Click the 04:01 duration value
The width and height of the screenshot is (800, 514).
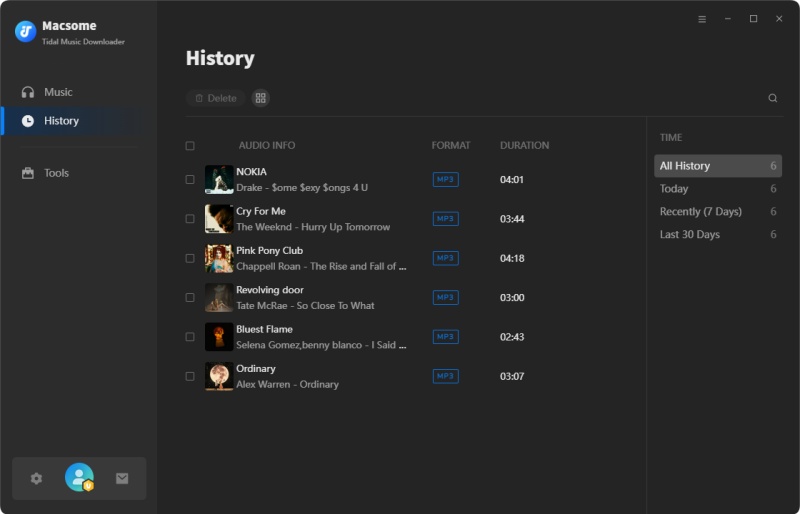(512, 180)
